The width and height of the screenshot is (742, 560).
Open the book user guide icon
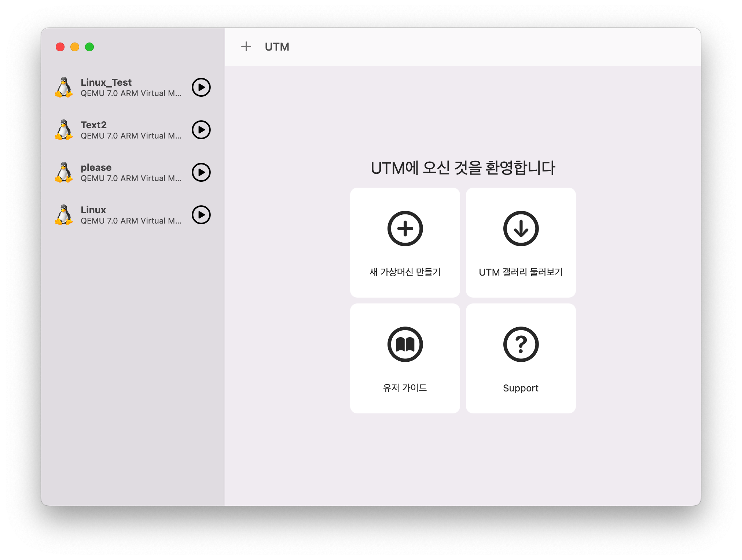click(405, 345)
